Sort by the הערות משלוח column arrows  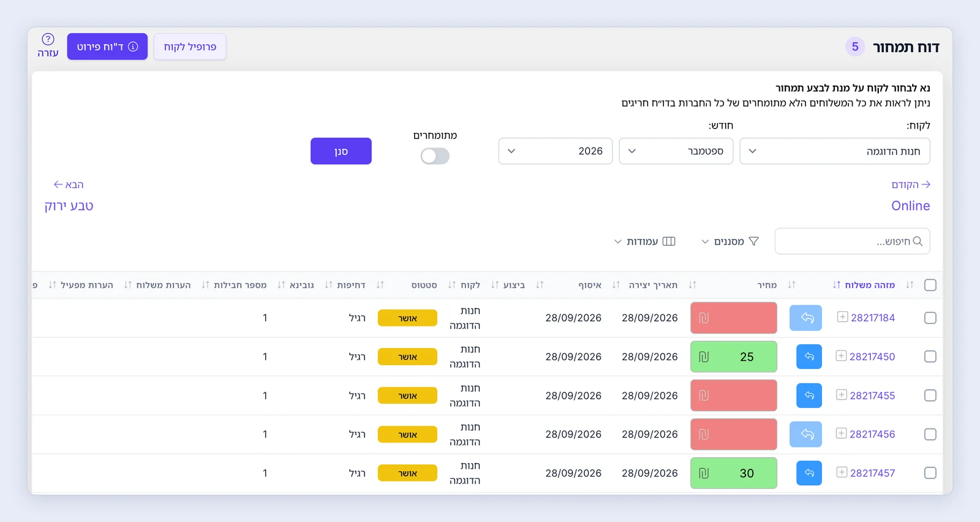coord(127,285)
